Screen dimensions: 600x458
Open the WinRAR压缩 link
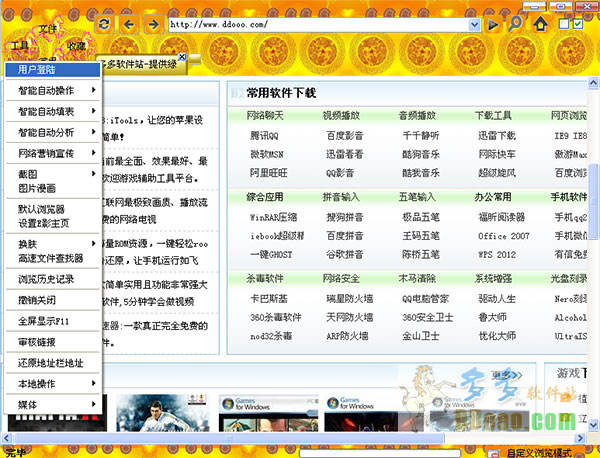[273, 217]
